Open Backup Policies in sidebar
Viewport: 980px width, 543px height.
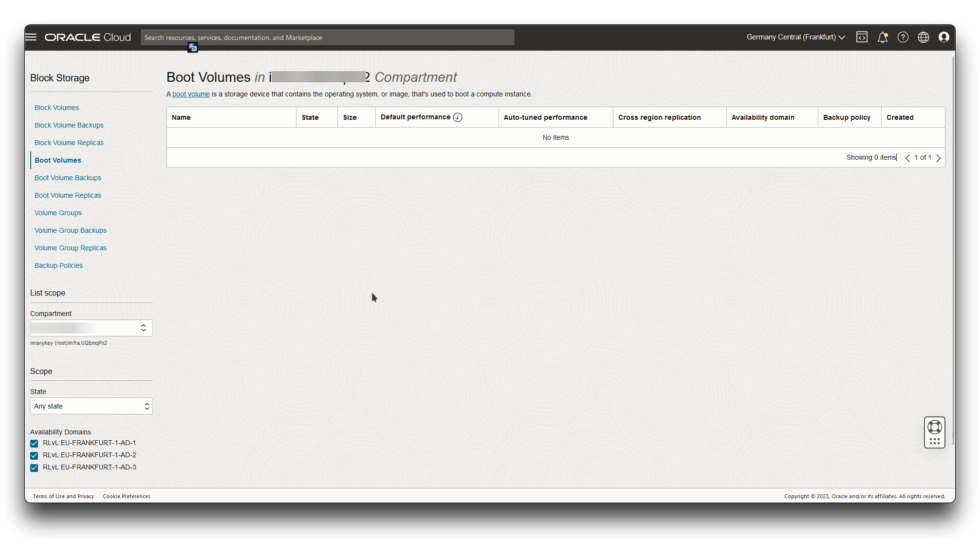(x=58, y=265)
